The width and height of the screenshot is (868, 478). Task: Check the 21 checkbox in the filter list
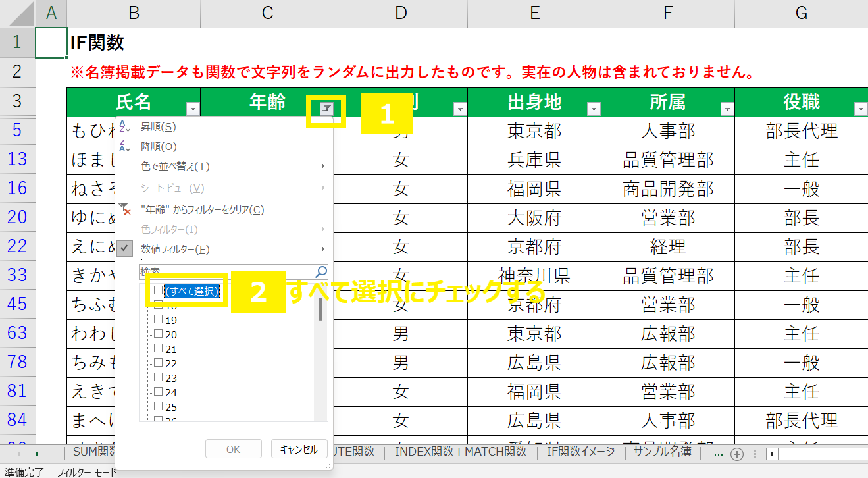click(158, 349)
